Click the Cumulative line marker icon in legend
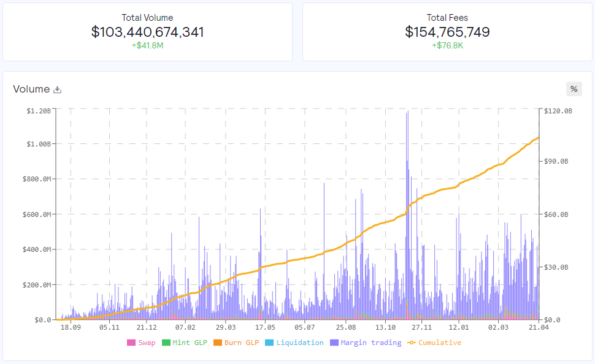The height and width of the screenshot is (364, 595). 411,343
